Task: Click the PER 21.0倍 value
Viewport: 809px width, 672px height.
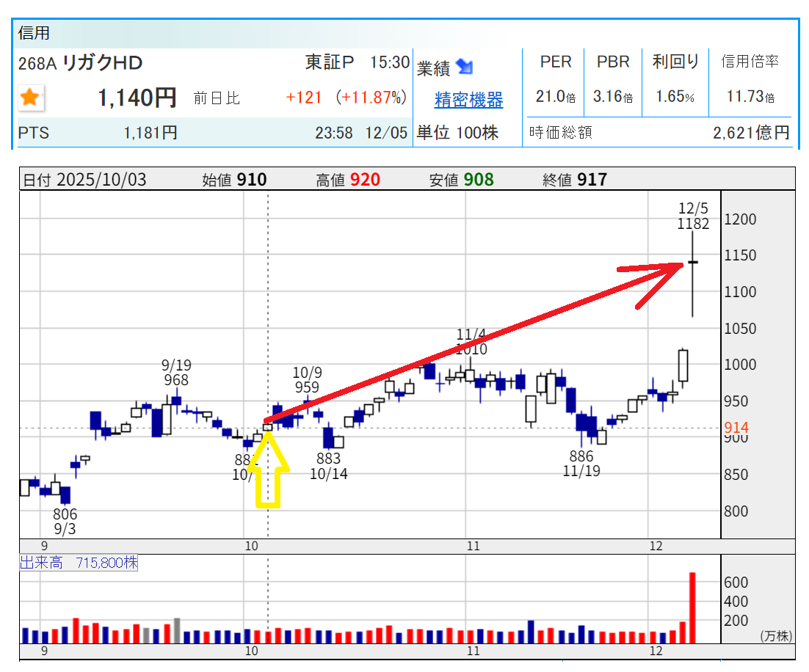Action: tap(555, 97)
